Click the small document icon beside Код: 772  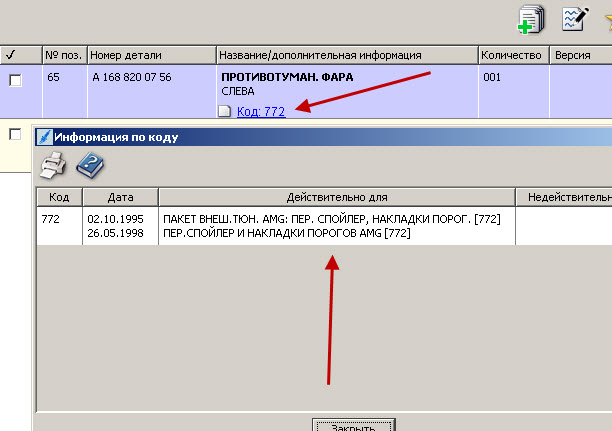tap(225, 112)
